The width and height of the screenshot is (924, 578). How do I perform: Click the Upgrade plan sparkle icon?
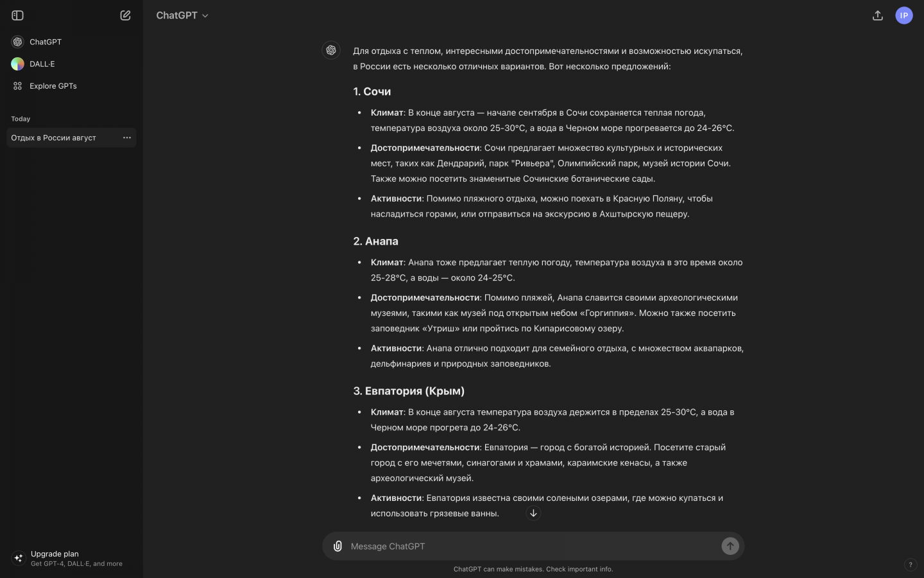pyautogui.click(x=18, y=558)
